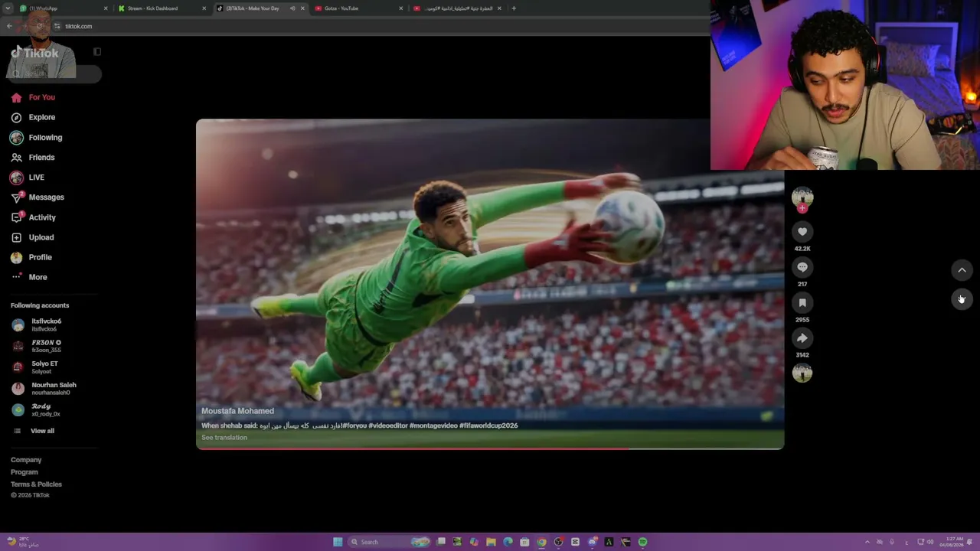980x551 pixels.
Task: Open Spotify from the taskbar
Action: click(642, 542)
